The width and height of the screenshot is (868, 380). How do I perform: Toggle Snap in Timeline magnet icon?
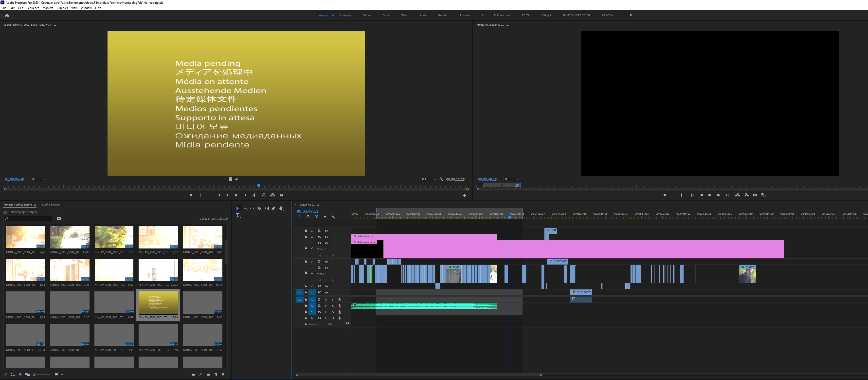tap(308, 217)
